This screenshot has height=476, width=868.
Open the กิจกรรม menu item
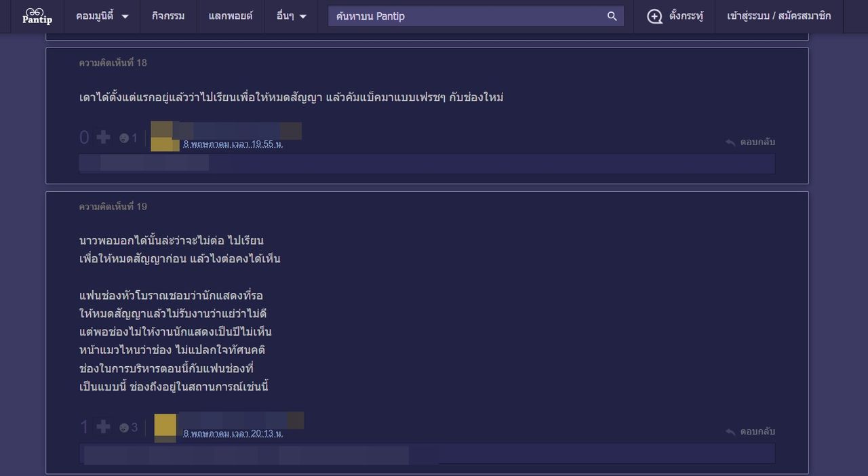(x=168, y=16)
